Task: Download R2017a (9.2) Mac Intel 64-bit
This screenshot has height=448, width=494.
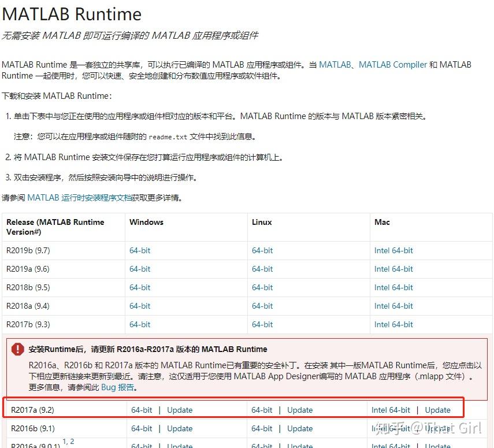Action: (391, 410)
